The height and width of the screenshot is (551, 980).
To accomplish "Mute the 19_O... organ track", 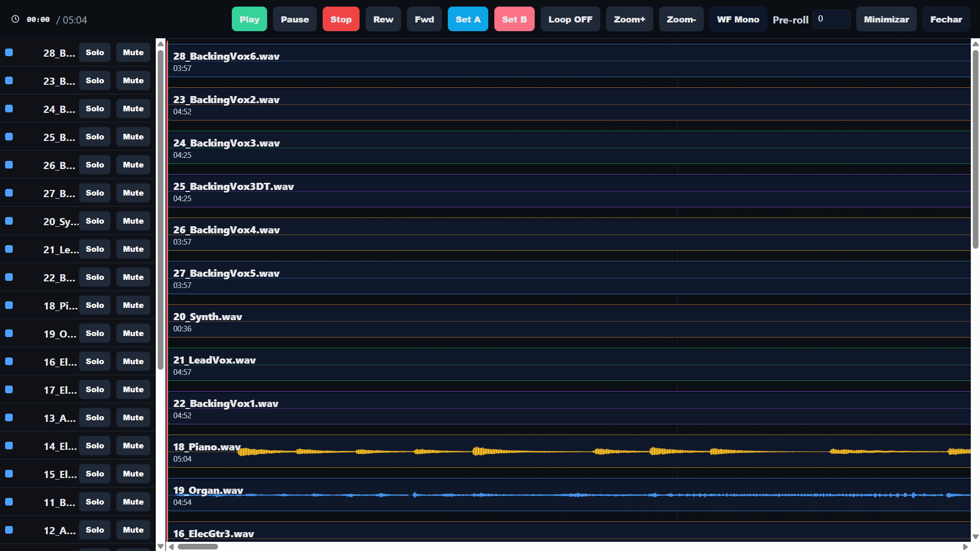I will click(133, 333).
